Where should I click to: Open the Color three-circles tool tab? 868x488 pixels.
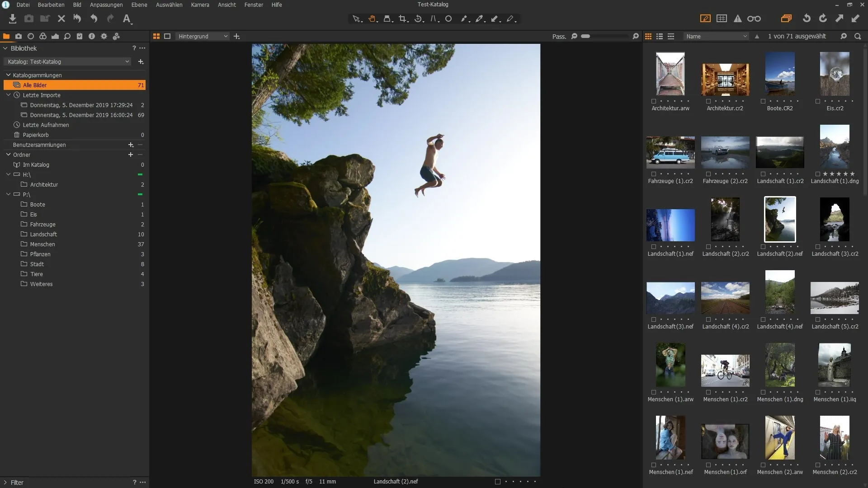43,36
